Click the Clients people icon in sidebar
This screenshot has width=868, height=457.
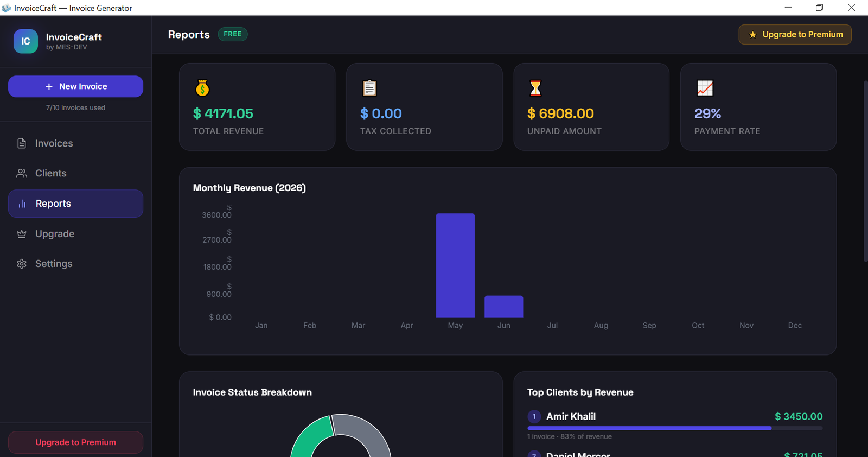(x=22, y=173)
